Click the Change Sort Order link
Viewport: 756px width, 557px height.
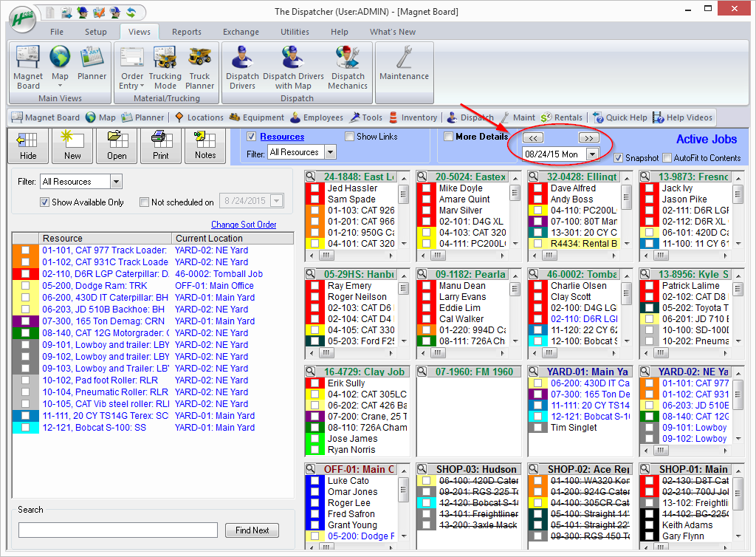(x=244, y=225)
